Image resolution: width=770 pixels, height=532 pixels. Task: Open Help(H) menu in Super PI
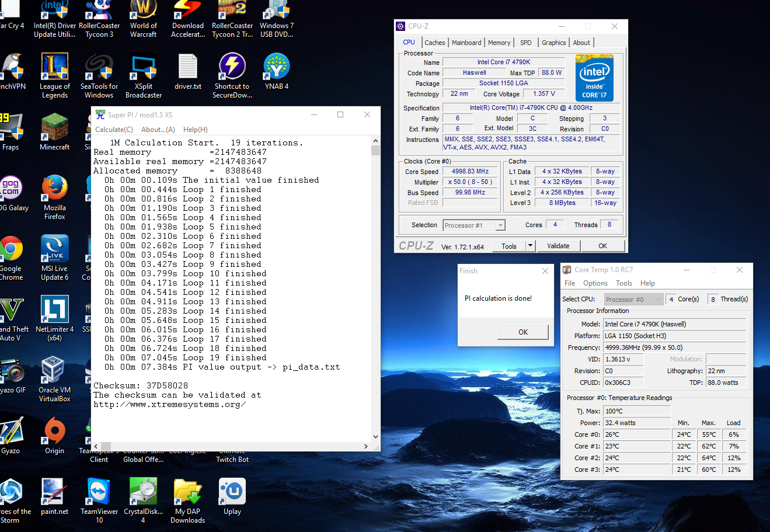(x=196, y=130)
